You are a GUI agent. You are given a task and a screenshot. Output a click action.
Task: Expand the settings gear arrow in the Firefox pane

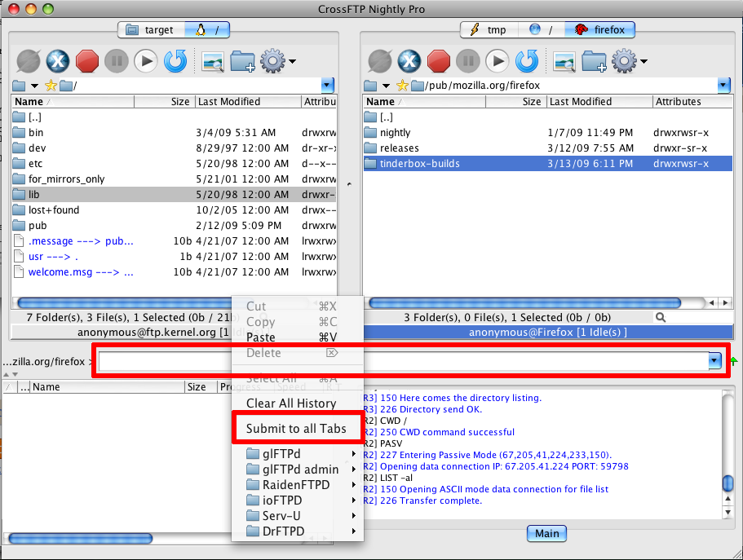644,62
